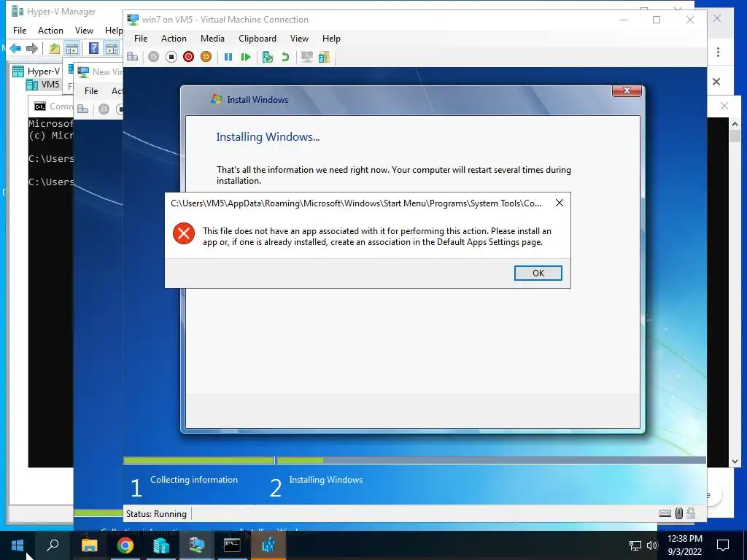The height and width of the screenshot is (560, 747).
Task: Open the Windows Start button
Action: coord(18,545)
